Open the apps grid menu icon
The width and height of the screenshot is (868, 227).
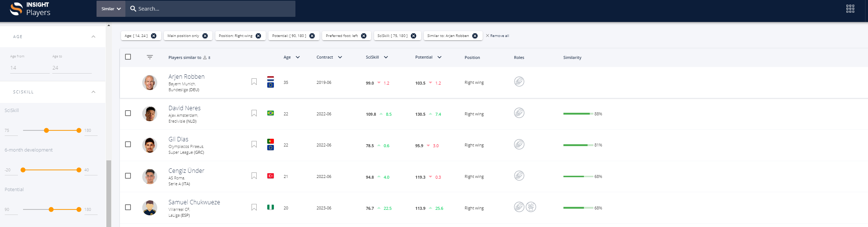850,9
